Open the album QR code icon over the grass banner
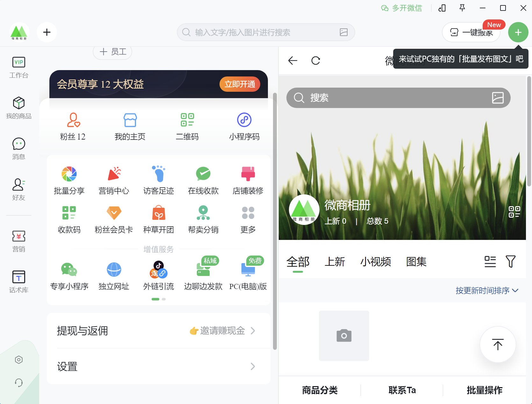The width and height of the screenshot is (532, 404). click(514, 212)
